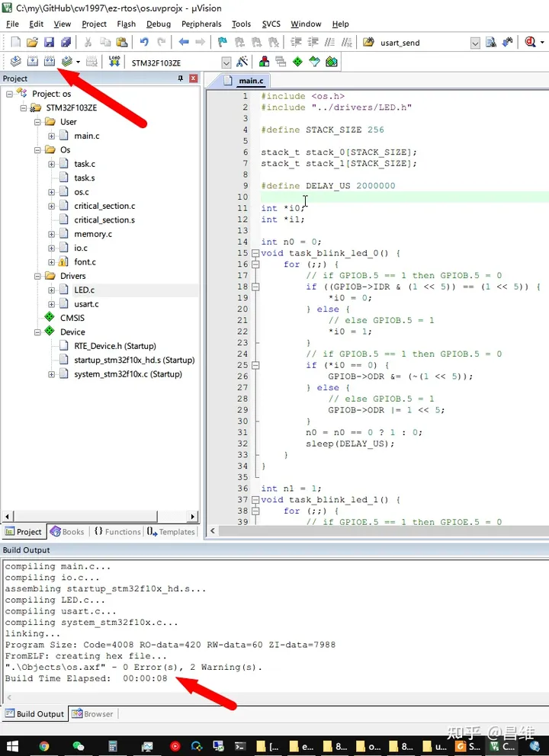The height and width of the screenshot is (756, 549).
Task: Click the project tree right scroll arrow
Action: (x=192, y=517)
